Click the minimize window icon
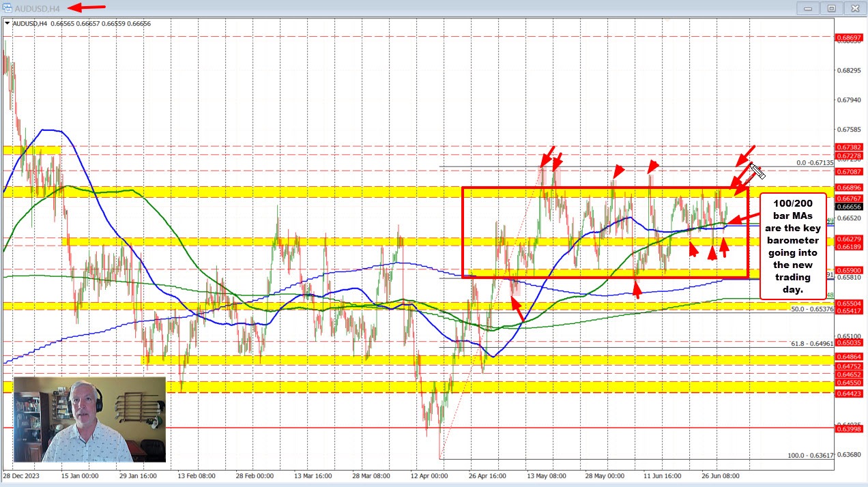 (x=808, y=8)
